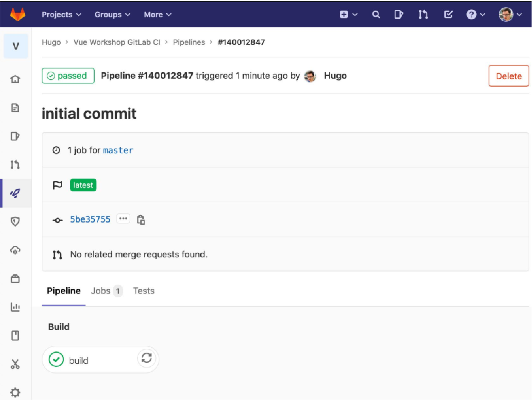Delete the pipeline
The height and width of the screenshot is (402, 532).
tap(509, 76)
